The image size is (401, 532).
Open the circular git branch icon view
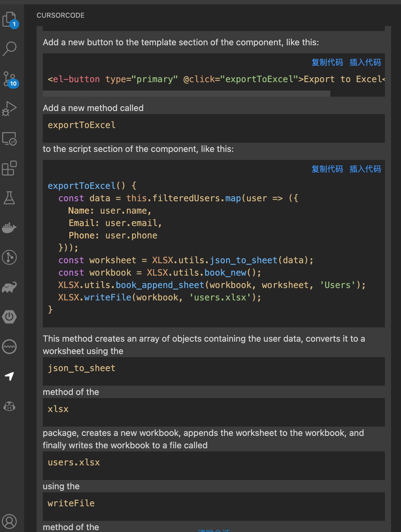pyautogui.click(x=10, y=257)
